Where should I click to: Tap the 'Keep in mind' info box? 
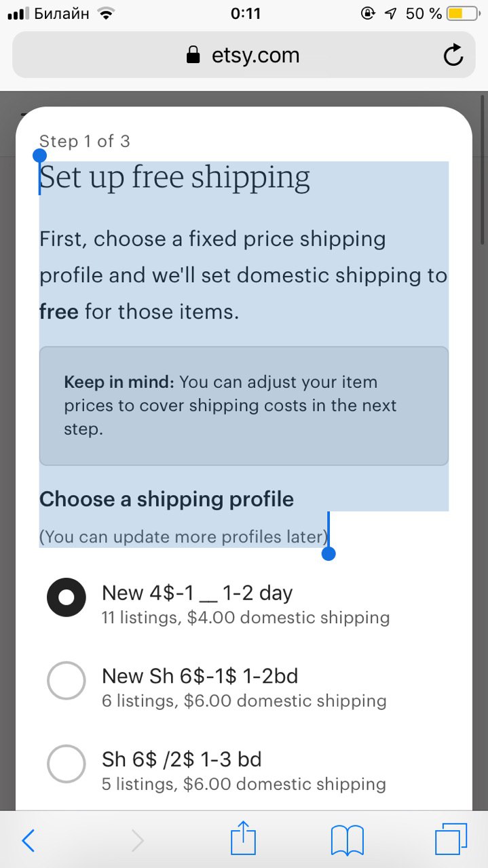coord(244,406)
